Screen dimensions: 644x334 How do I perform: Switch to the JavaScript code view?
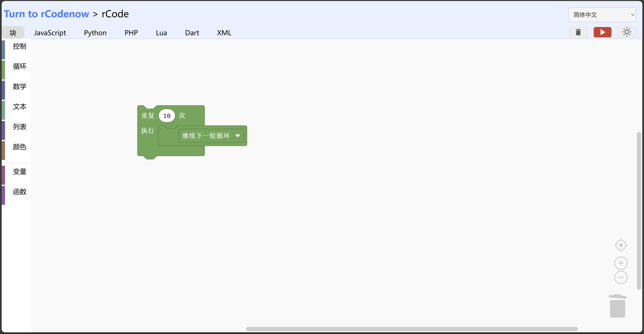pyautogui.click(x=50, y=33)
